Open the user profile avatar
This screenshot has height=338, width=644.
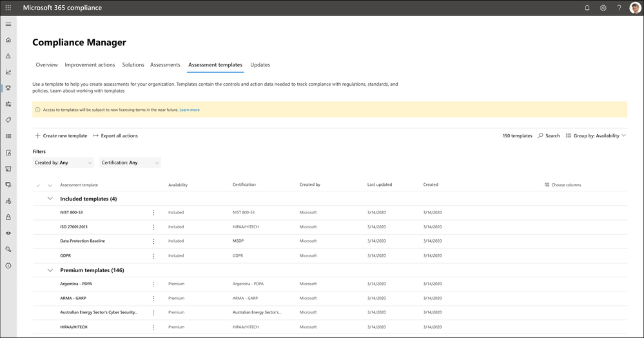[x=635, y=8]
